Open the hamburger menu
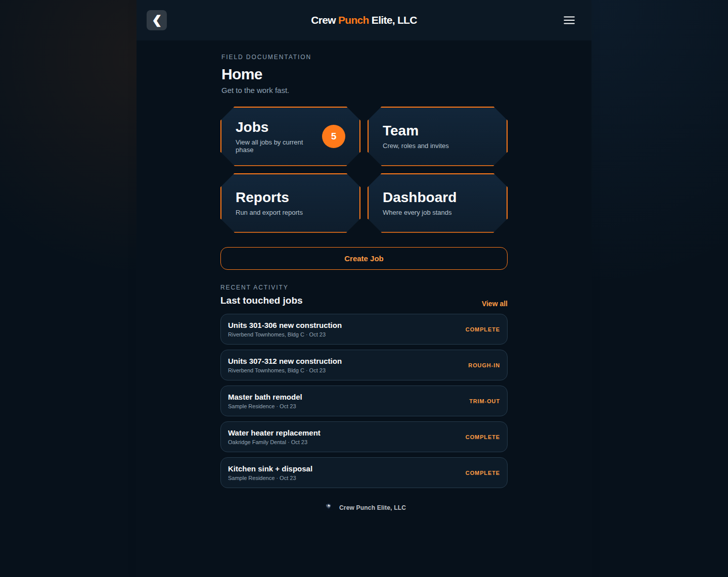This screenshot has height=577, width=728. [569, 20]
